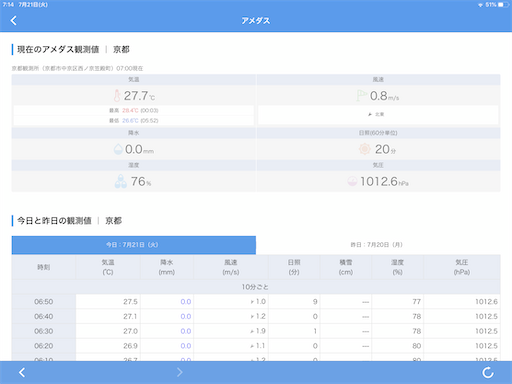Viewport: 512px width, 384px height.
Task: Tap the 現在のアメダス観測値 heading
Action: click(58, 49)
